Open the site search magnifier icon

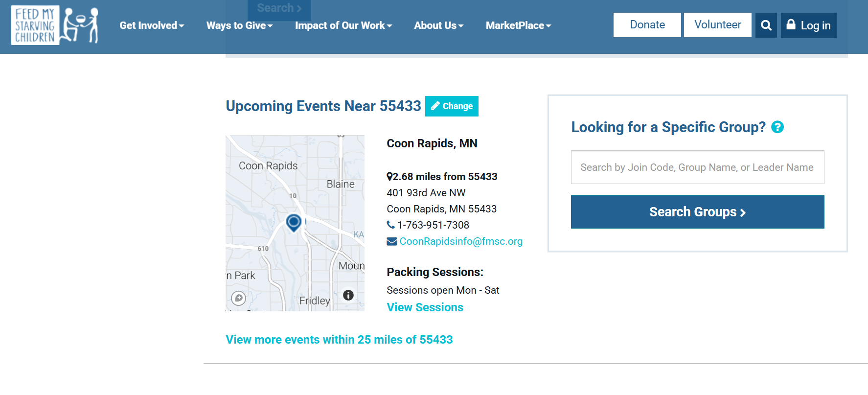(x=766, y=25)
